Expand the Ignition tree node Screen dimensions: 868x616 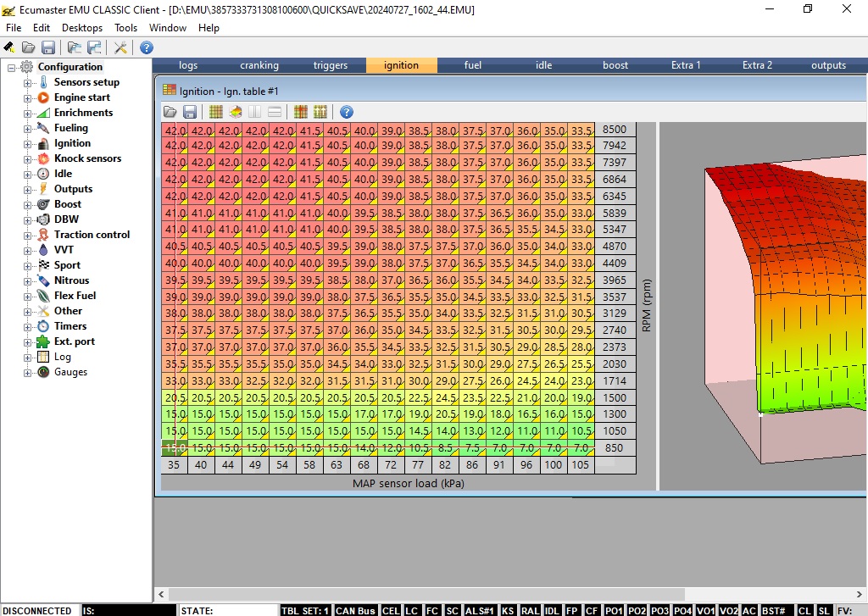[27, 144]
